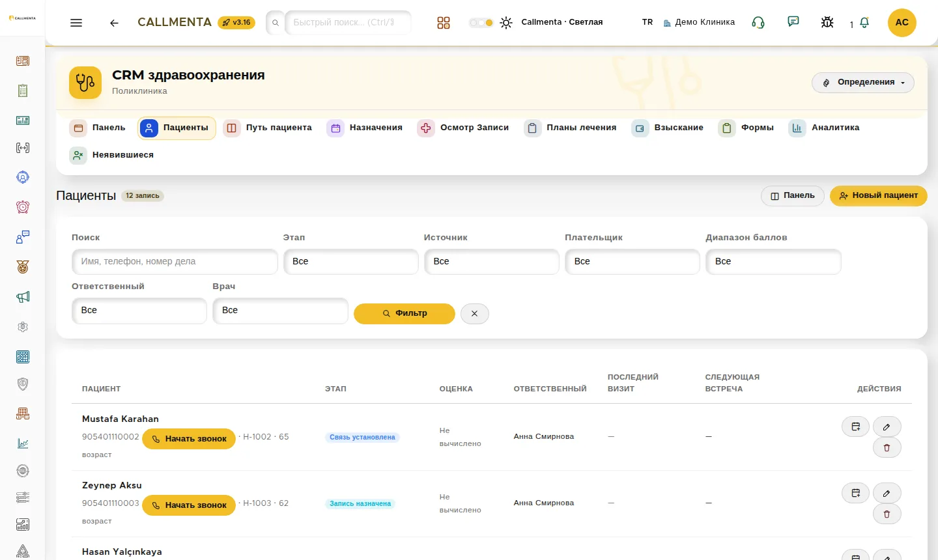The image size is (938, 560).
Task: Open the chat messages icon in the header
Action: pos(793,22)
